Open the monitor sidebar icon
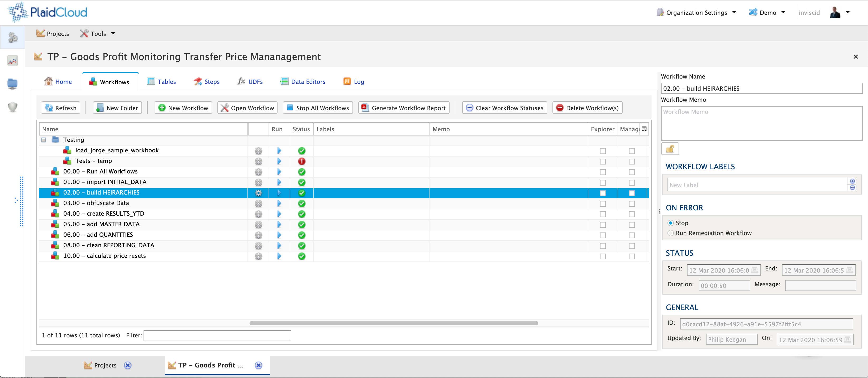 click(x=12, y=84)
